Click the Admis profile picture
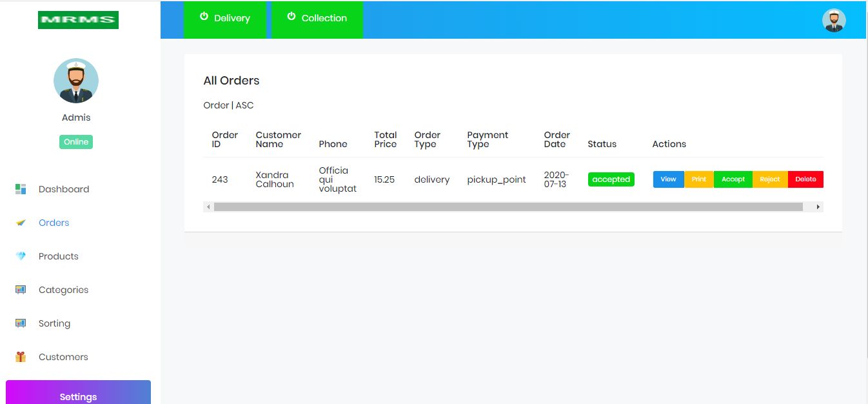The width and height of the screenshot is (868, 404). tap(76, 81)
